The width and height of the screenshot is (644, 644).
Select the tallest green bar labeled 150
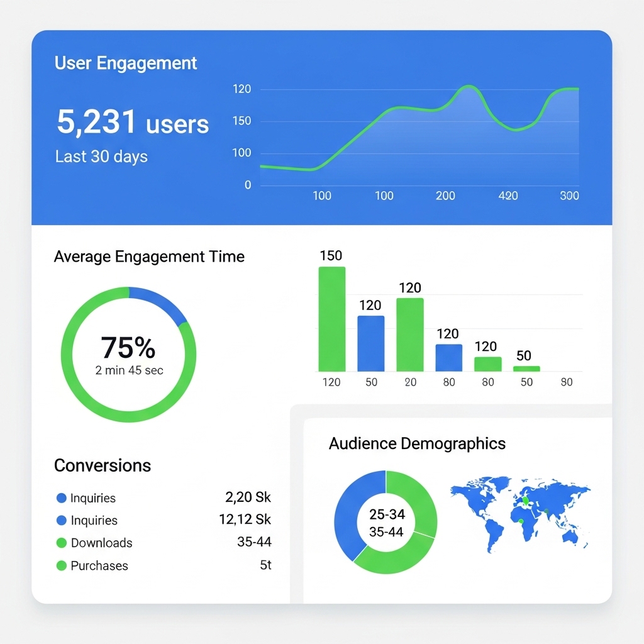[332, 319]
